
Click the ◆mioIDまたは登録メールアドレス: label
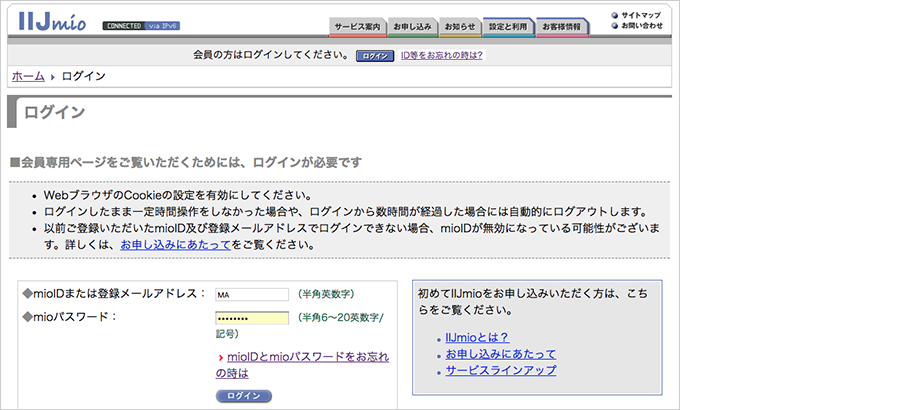[114, 293]
